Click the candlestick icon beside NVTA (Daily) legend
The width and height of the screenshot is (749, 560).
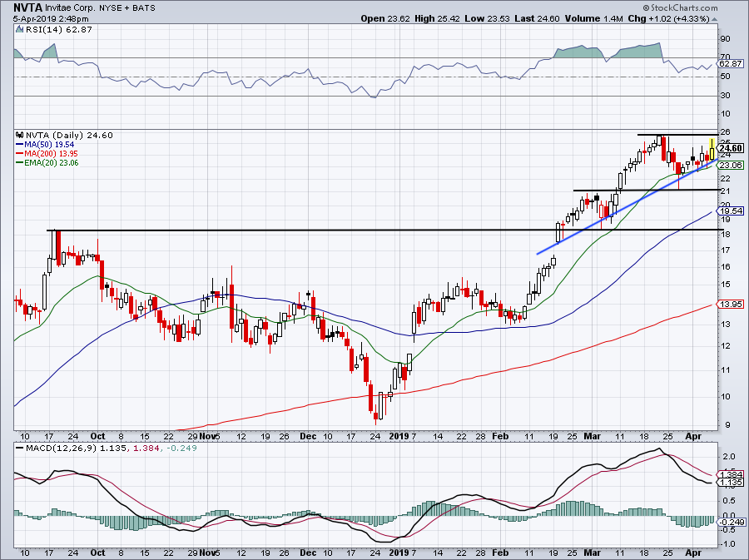click(x=20, y=135)
